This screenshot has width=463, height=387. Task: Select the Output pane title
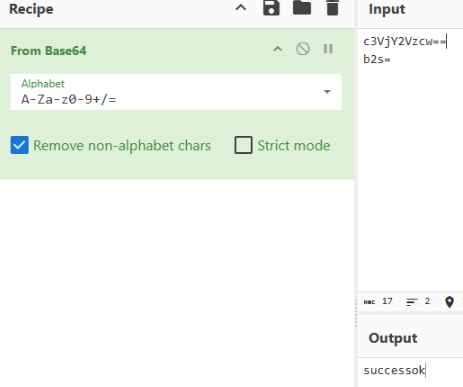click(393, 338)
